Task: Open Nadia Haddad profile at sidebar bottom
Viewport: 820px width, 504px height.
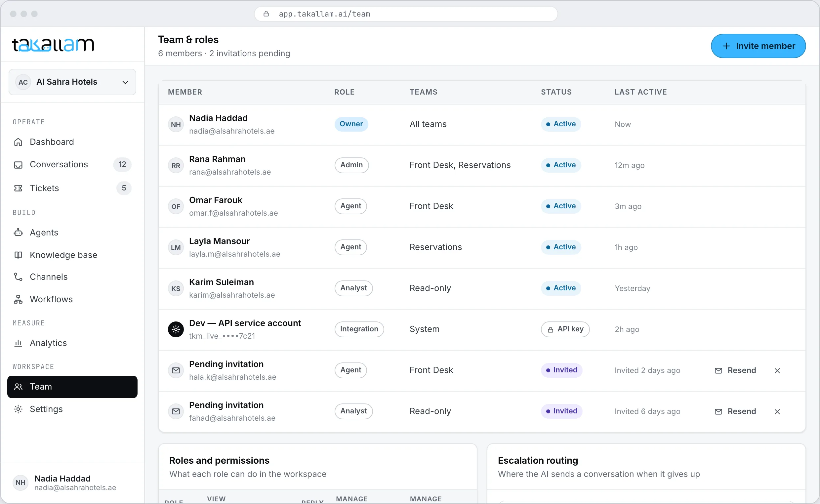Action: pos(72,483)
